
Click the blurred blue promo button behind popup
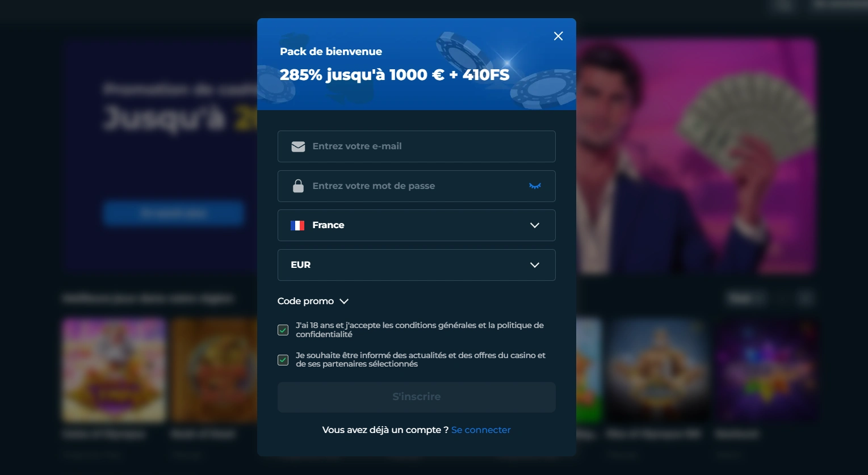[174, 213]
